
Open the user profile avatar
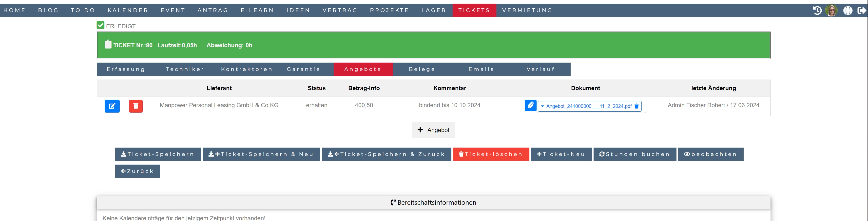tap(831, 10)
